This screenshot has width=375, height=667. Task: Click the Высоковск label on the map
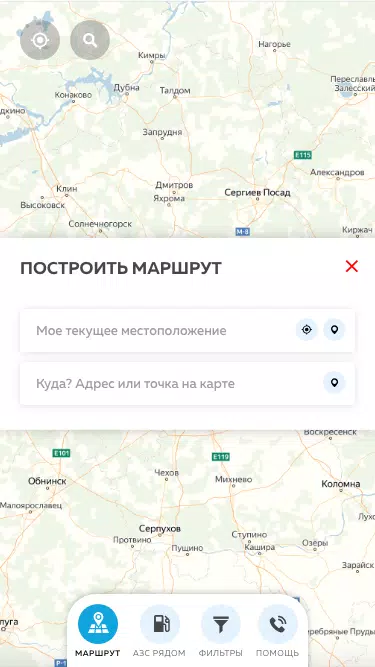(x=43, y=205)
